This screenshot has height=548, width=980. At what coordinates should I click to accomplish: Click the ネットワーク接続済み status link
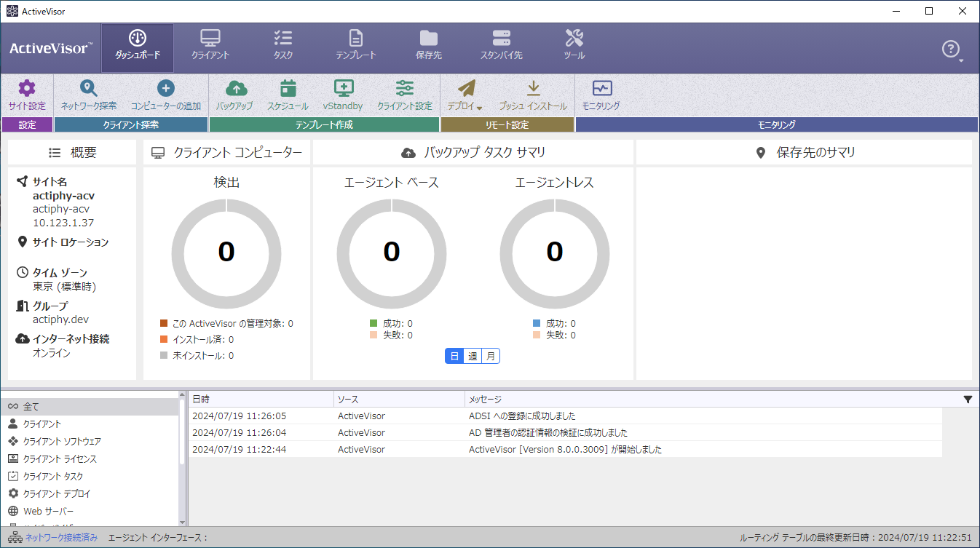pos(61,537)
